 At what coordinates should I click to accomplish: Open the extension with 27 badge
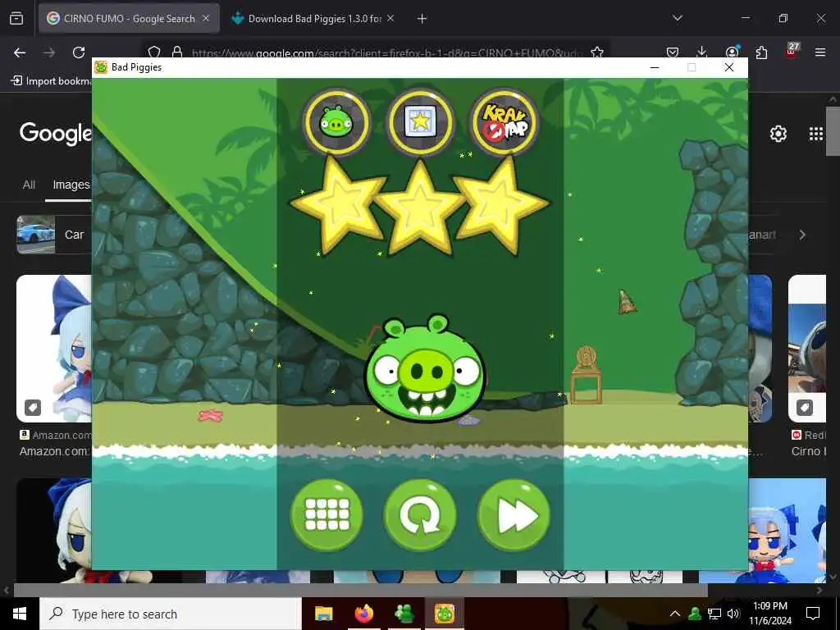click(792, 51)
